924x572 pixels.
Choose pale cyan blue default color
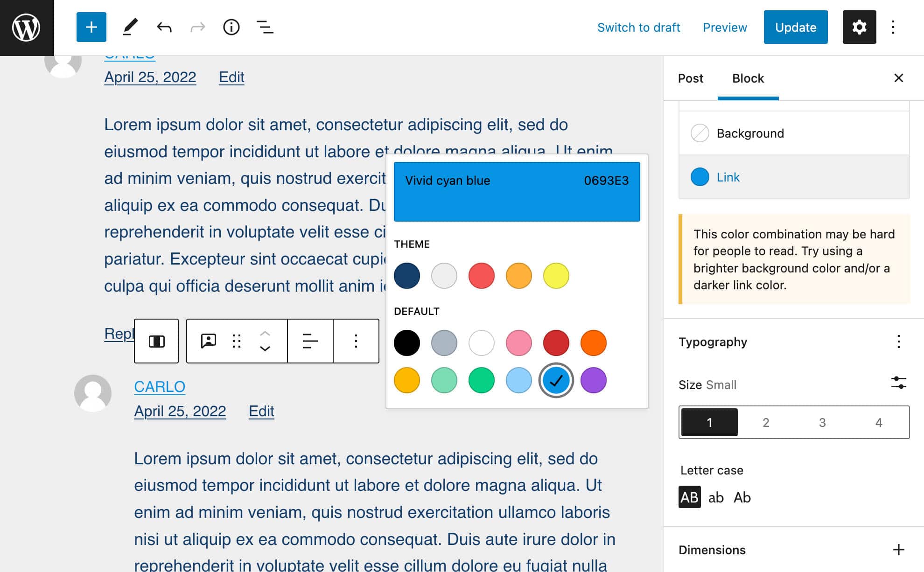coord(518,380)
